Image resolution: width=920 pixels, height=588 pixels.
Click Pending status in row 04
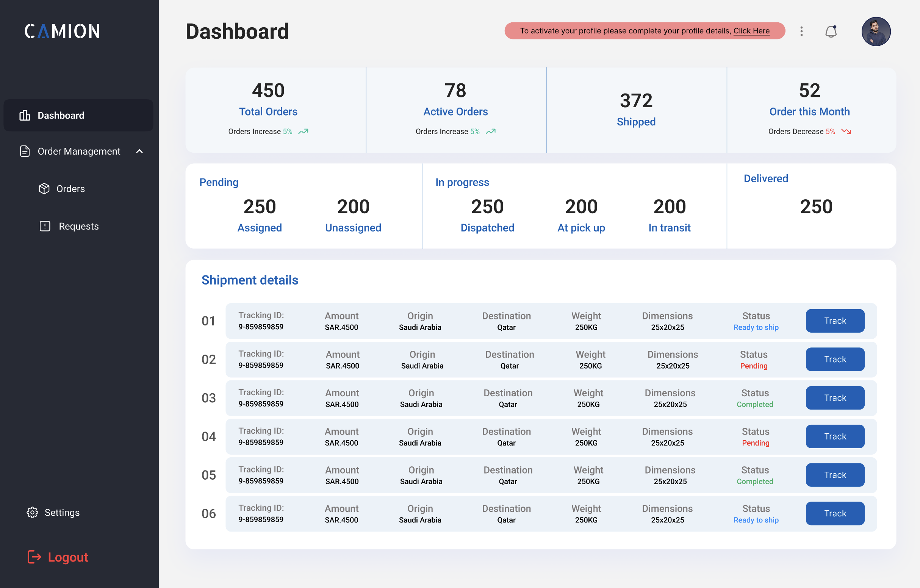756,443
